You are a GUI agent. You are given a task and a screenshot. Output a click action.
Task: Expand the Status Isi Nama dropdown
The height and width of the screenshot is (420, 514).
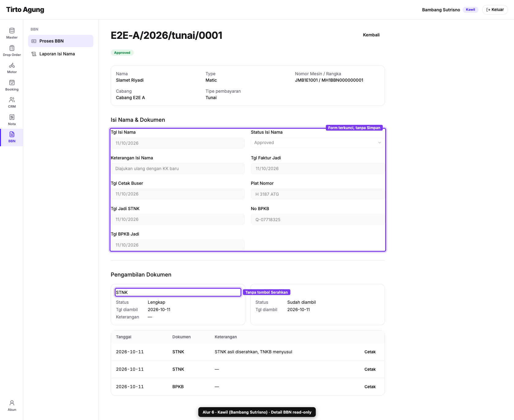[318, 143]
